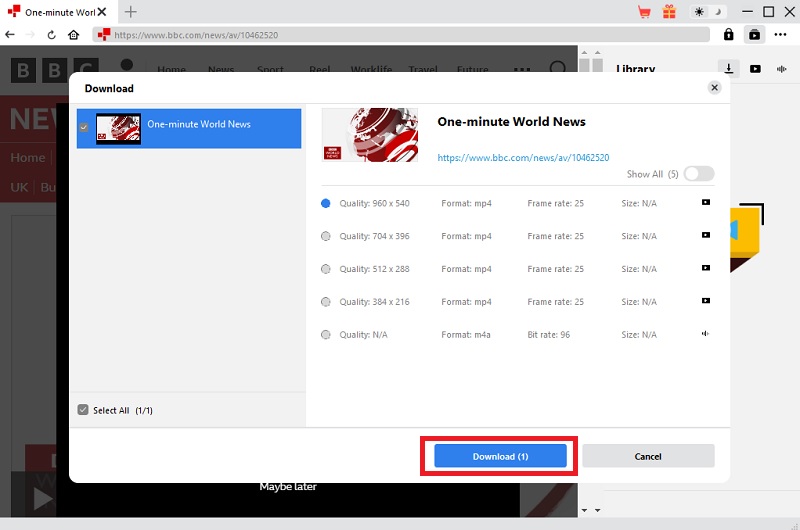Open the shopping cart icon
This screenshot has width=800, height=530.
click(x=644, y=12)
